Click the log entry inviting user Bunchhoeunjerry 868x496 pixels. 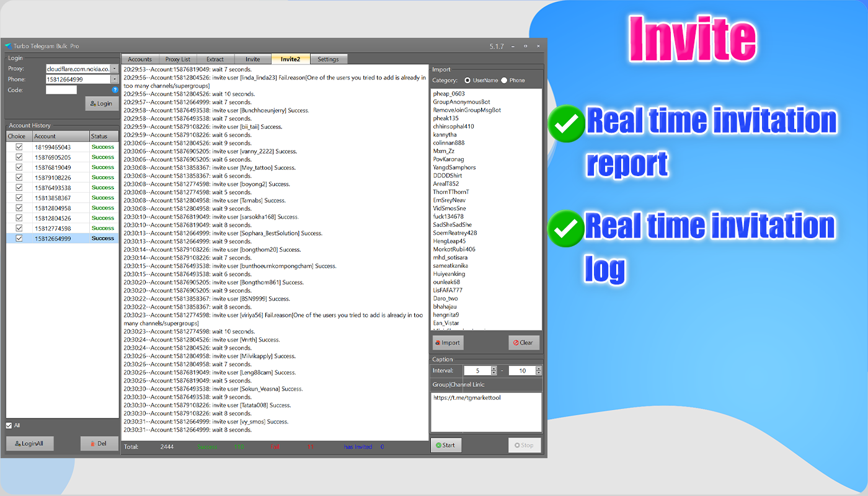click(x=216, y=110)
